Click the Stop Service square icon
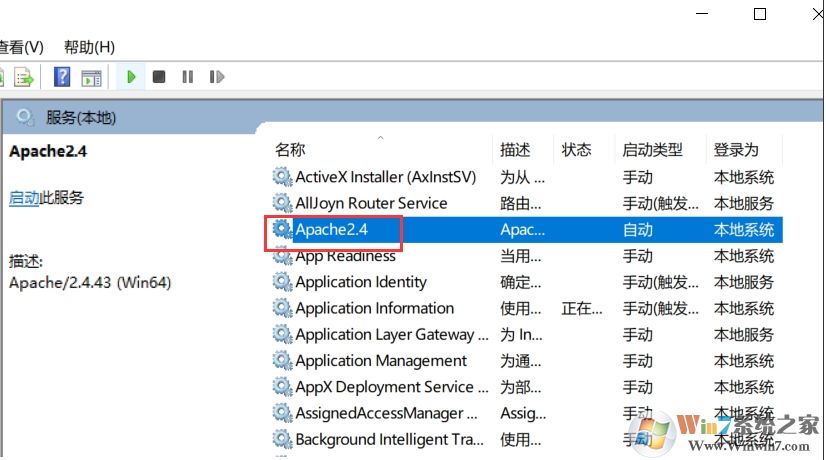Image resolution: width=826 pixels, height=460 pixels. tap(159, 77)
